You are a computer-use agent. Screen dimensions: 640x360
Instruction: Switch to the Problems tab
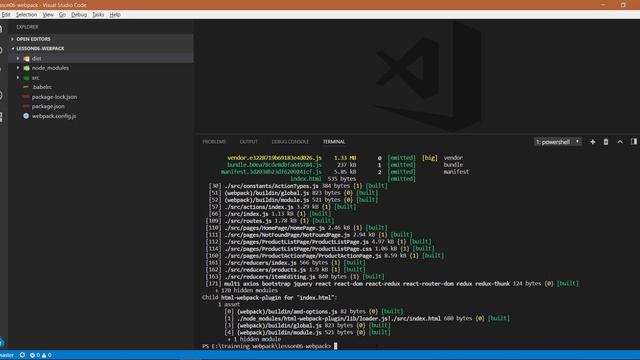click(x=214, y=142)
